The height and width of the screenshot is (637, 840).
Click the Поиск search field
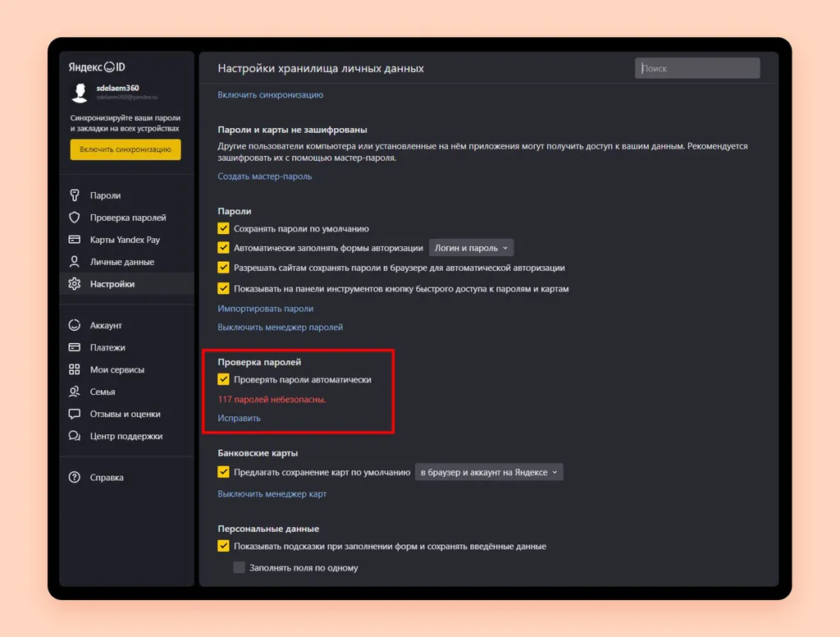(697, 68)
